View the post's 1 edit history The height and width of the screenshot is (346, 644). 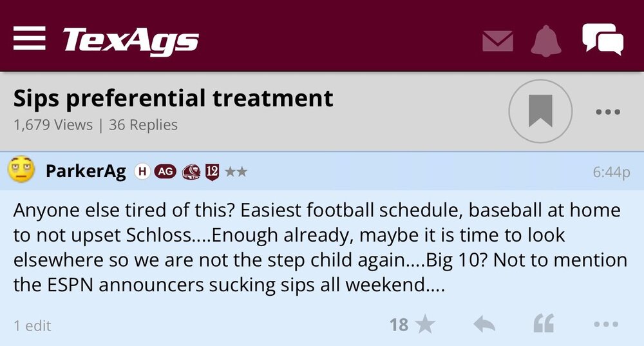point(32,326)
